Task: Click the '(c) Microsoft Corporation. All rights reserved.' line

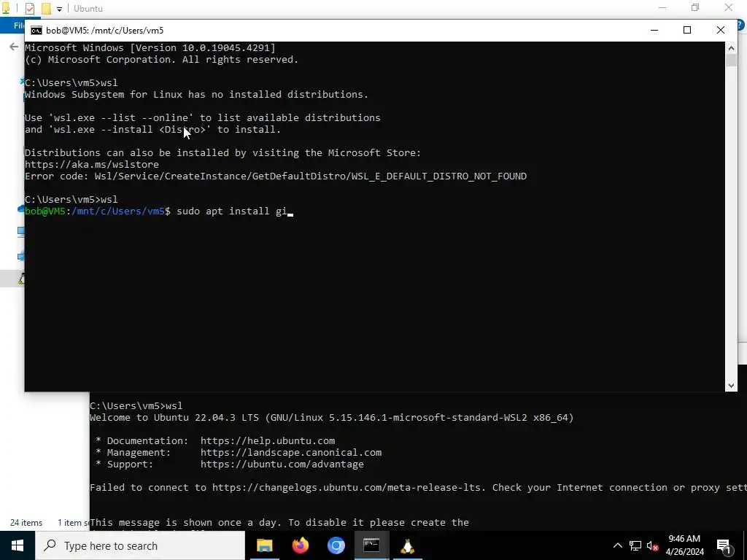Action: coord(161,60)
